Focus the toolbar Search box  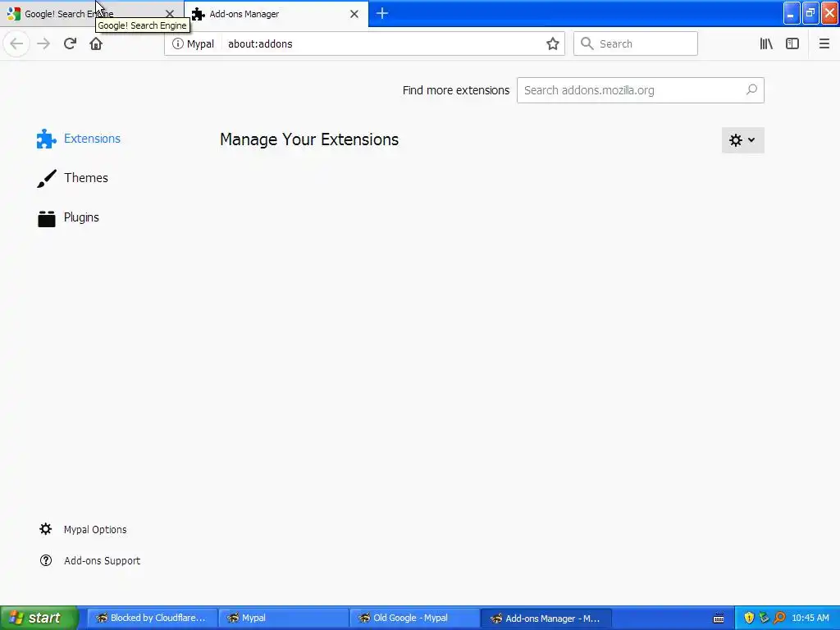(636, 44)
